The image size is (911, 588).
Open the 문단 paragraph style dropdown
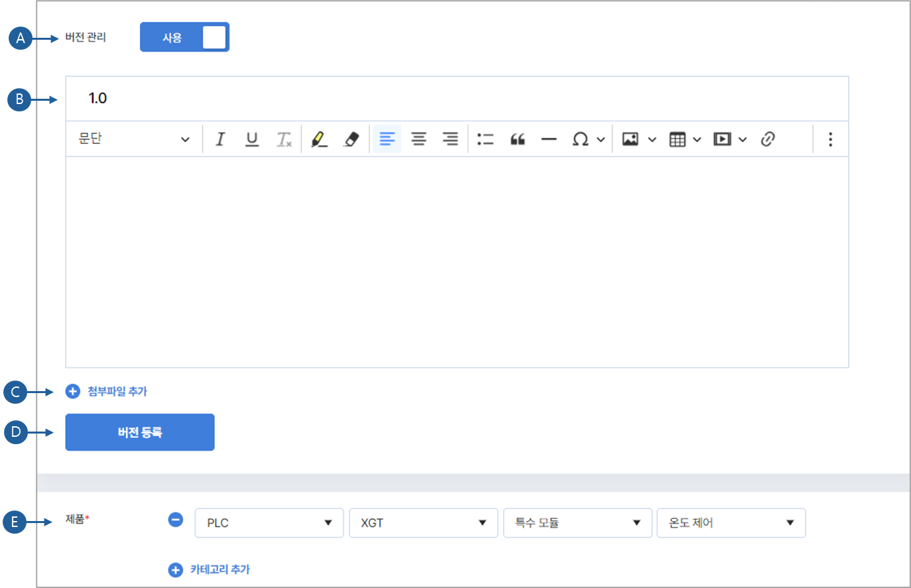point(134,139)
